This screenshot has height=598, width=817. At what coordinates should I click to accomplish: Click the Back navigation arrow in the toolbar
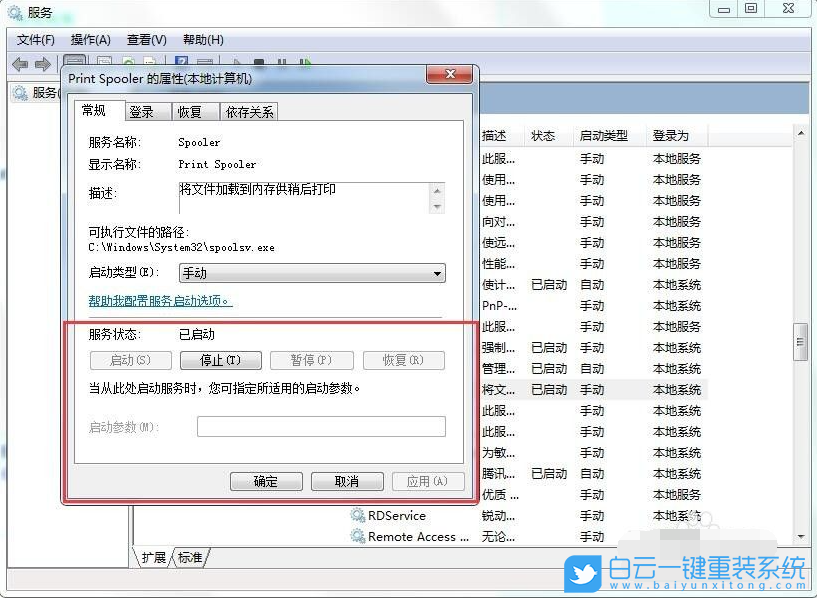(20, 64)
